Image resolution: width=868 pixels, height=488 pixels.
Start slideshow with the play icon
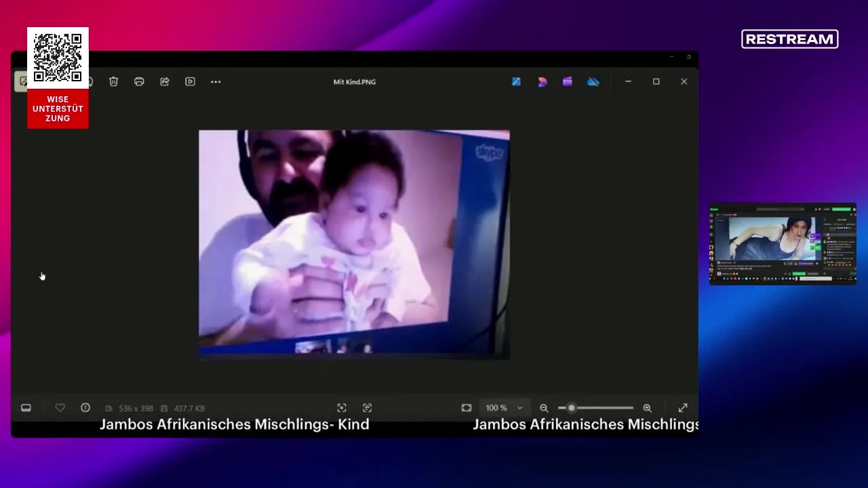191,81
